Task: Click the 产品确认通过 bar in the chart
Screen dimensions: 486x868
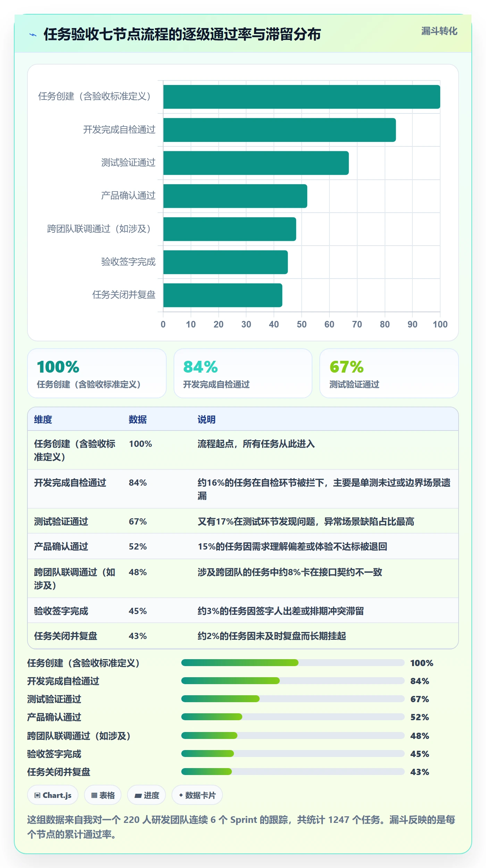Action: [x=235, y=196]
